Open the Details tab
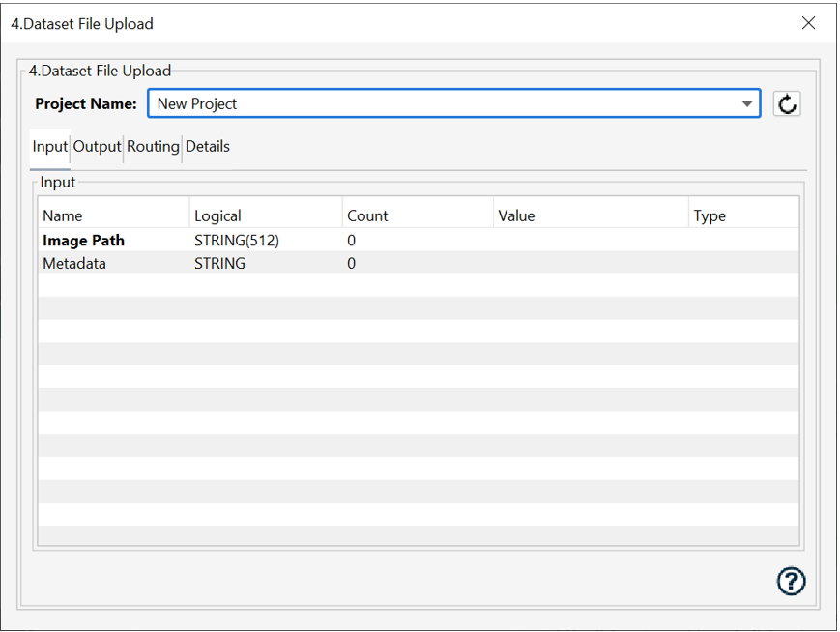The height and width of the screenshot is (632, 840). (x=208, y=147)
